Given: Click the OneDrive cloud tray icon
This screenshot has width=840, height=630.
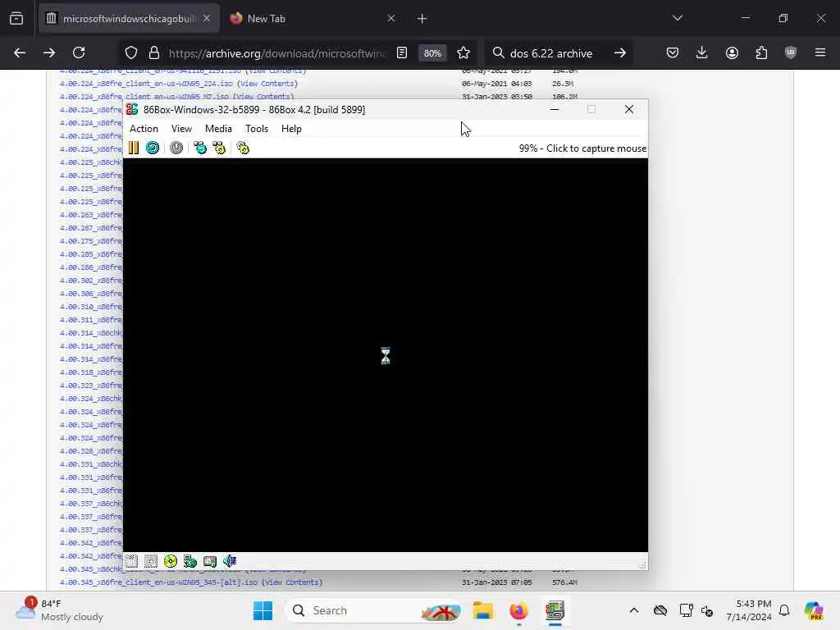Looking at the screenshot, I should coord(660,610).
